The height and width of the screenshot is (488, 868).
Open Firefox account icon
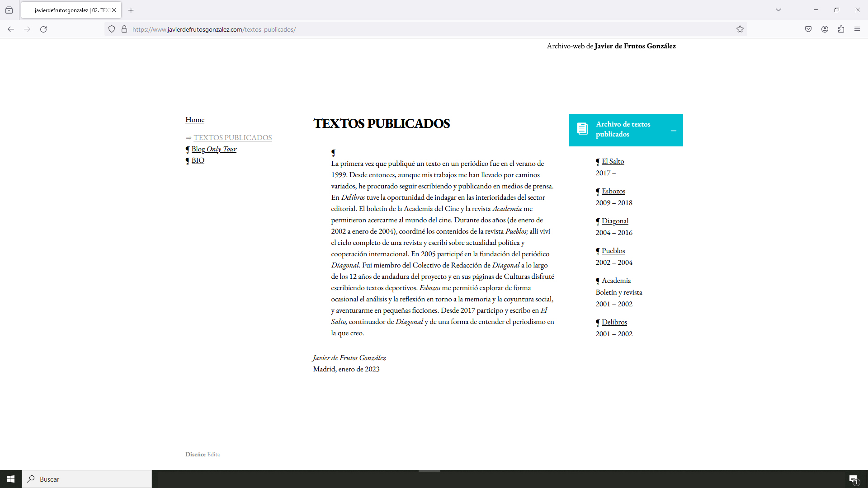coord(825,29)
